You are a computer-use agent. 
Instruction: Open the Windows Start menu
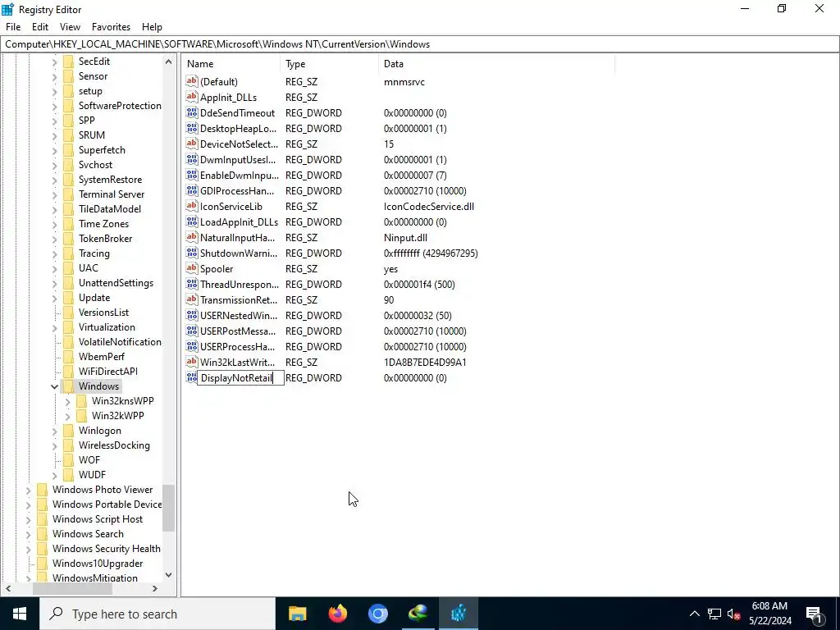point(20,614)
